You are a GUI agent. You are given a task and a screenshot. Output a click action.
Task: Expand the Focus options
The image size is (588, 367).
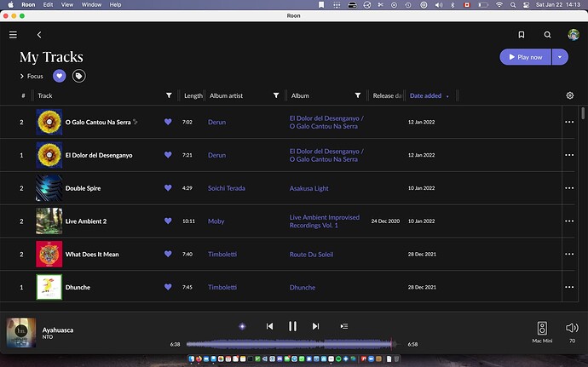[32, 76]
